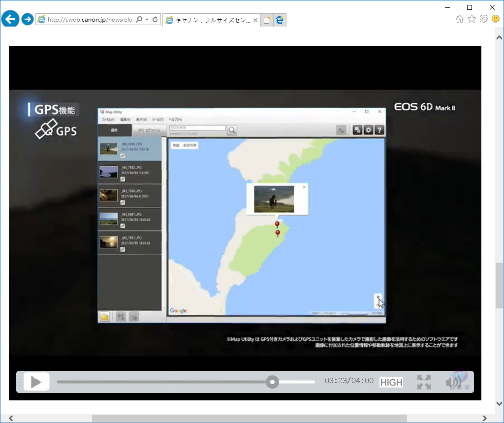Viewport: 504px width, 423px height.
Task: Open the ツール(T) menu in Map Utility
Action: coord(158,120)
